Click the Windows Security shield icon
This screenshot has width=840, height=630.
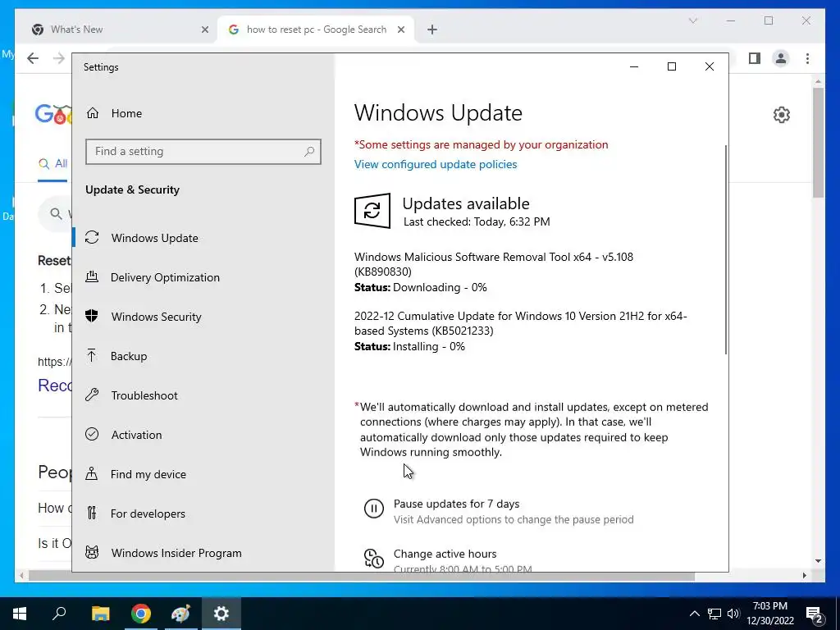[92, 316]
